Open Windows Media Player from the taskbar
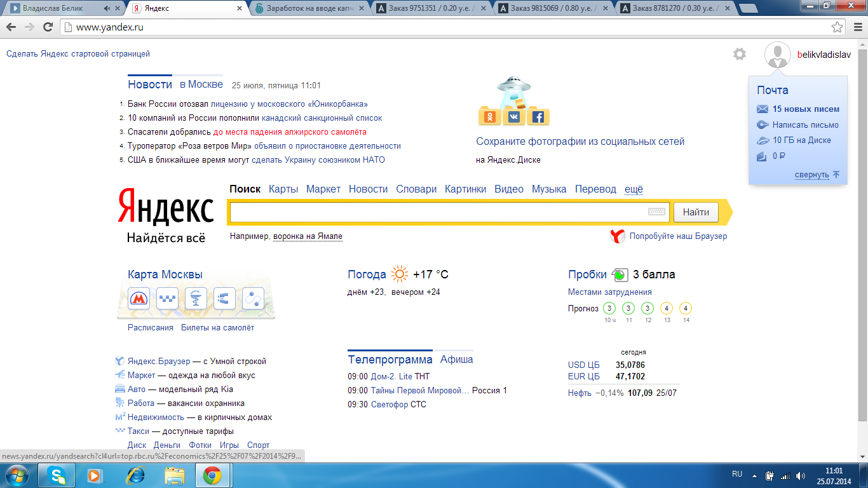Image resolution: width=868 pixels, height=488 pixels. [x=95, y=475]
